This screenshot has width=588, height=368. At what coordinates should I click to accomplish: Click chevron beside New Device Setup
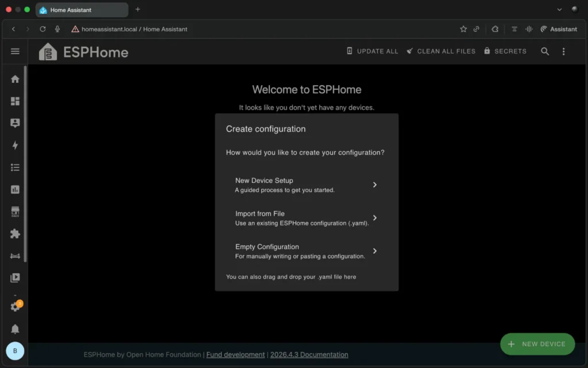374,185
